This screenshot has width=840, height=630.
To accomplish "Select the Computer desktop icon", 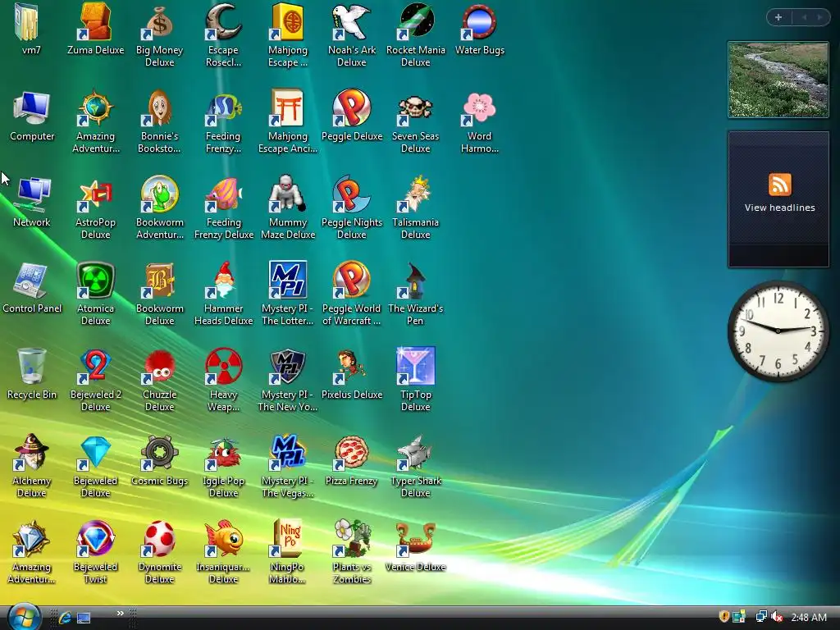I will click(x=32, y=107).
